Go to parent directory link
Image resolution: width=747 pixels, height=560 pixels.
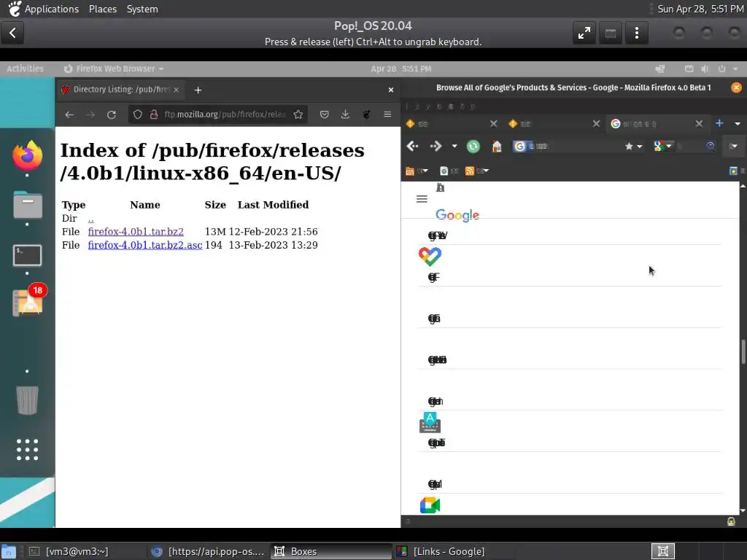click(91, 219)
